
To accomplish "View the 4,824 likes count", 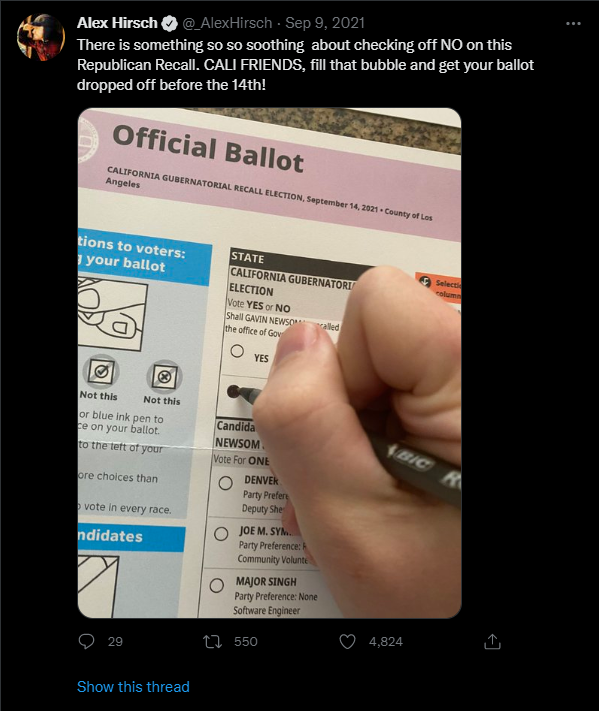I will point(385,641).
